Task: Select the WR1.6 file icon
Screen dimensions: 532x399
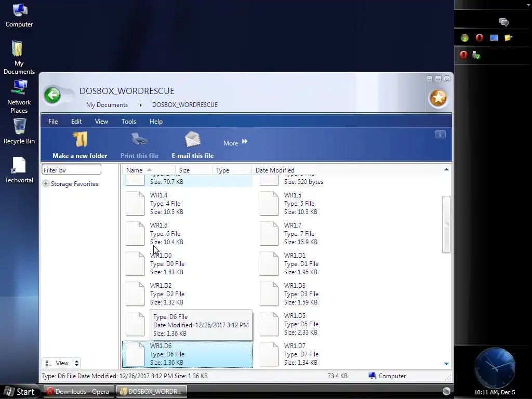Action: 135,233
